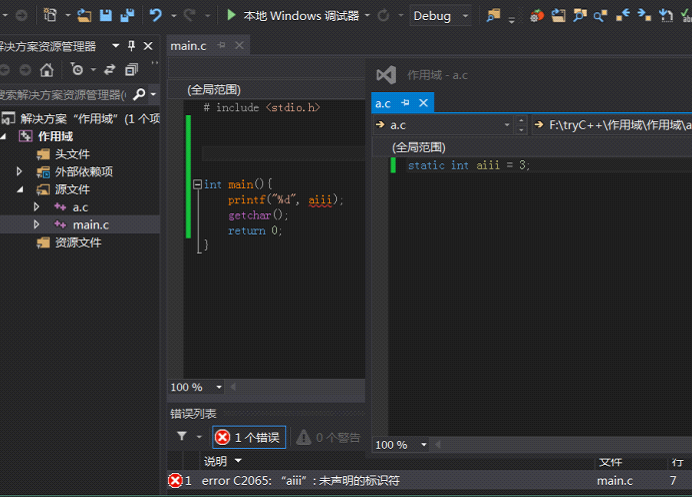Click the Find in Files toolbar icon
Viewport: 692px width, 497px height.
[x=493, y=16]
